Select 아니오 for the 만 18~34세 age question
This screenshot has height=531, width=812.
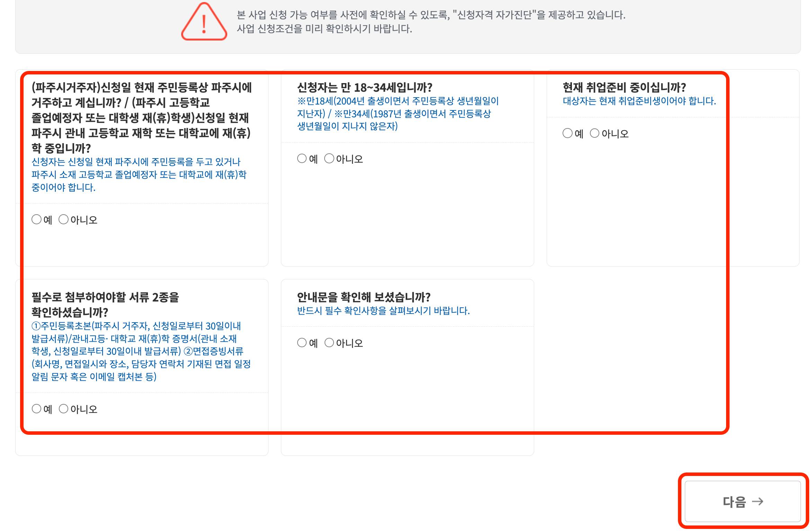point(329,159)
